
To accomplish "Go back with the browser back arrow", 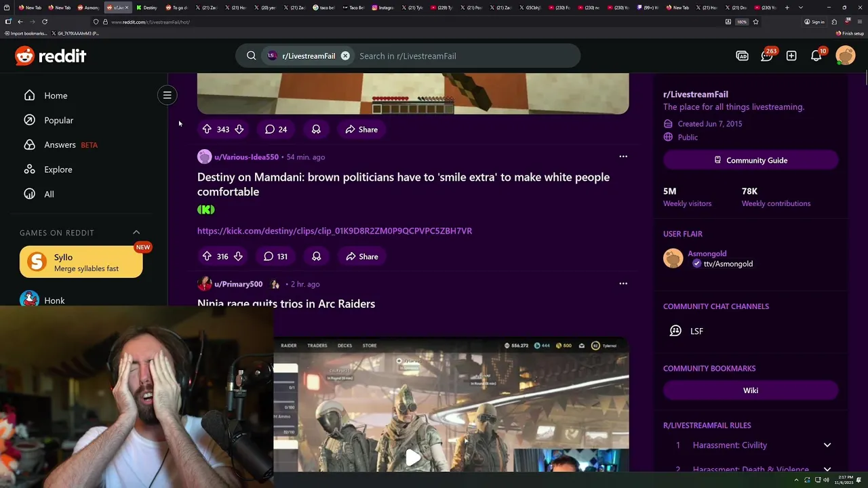I will click(20, 22).
